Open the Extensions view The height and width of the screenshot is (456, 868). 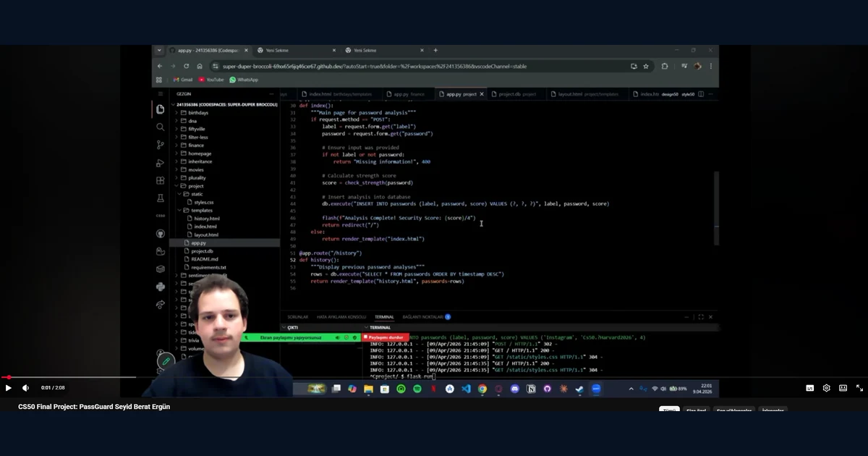coord(161,180)
